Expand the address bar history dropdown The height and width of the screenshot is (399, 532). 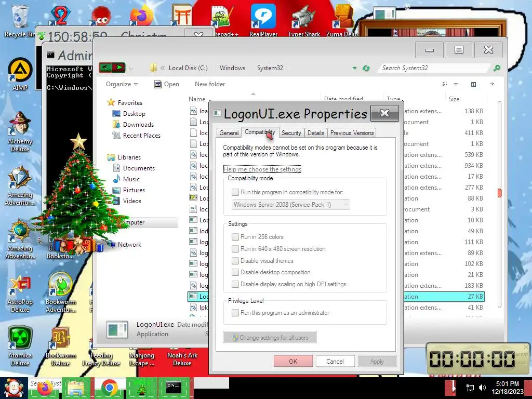tap(354, 68)
